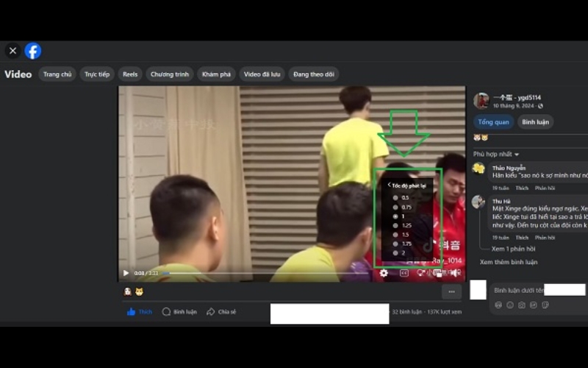The width and height of the screenshot is (588, 368).
Task: Open sticker picker in comment box
Action: click(x=545, y=305)
